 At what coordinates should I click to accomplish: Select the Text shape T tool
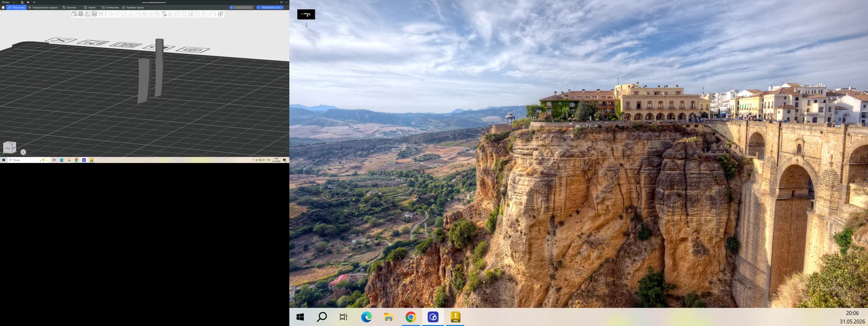pyautogui.click(x=164, y=14)
